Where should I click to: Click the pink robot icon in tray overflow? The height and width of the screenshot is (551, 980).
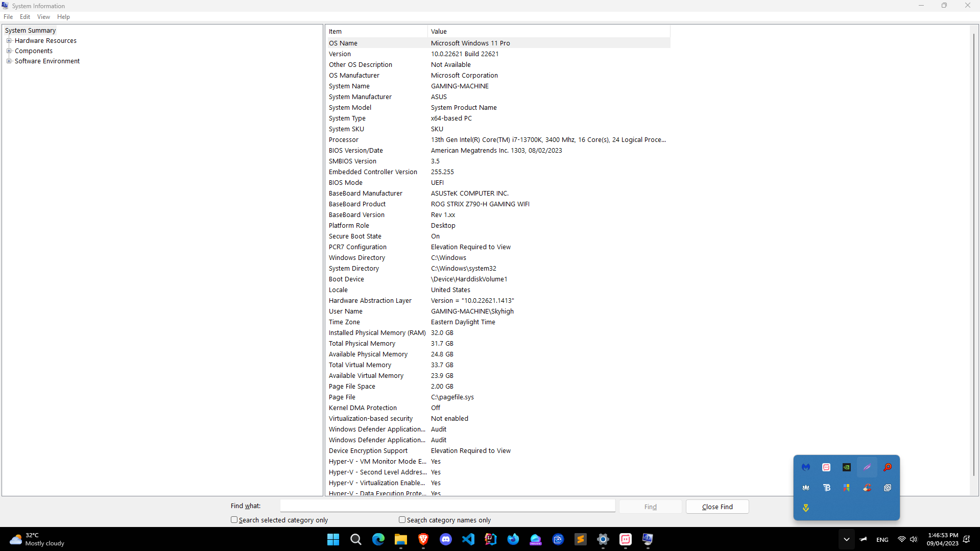(x=826, y=467)
